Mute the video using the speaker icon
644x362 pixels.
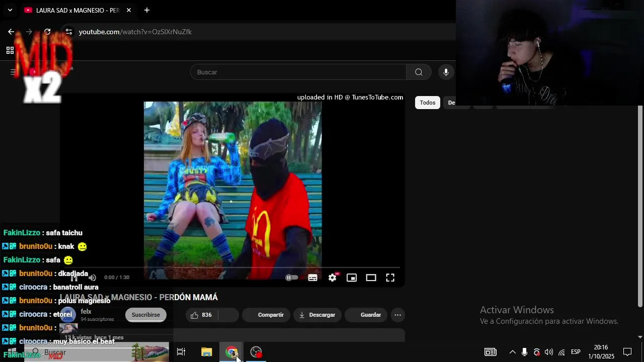point(93,278)
